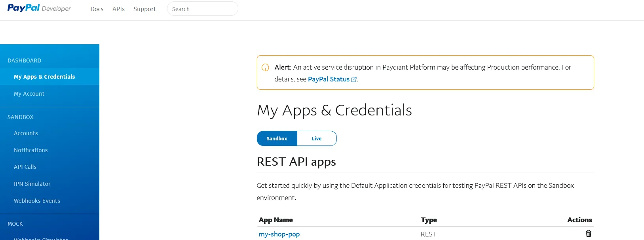This screenshot has height=240, width=644.
Task: Focus the Search input field
Action: tap(202, 9)
